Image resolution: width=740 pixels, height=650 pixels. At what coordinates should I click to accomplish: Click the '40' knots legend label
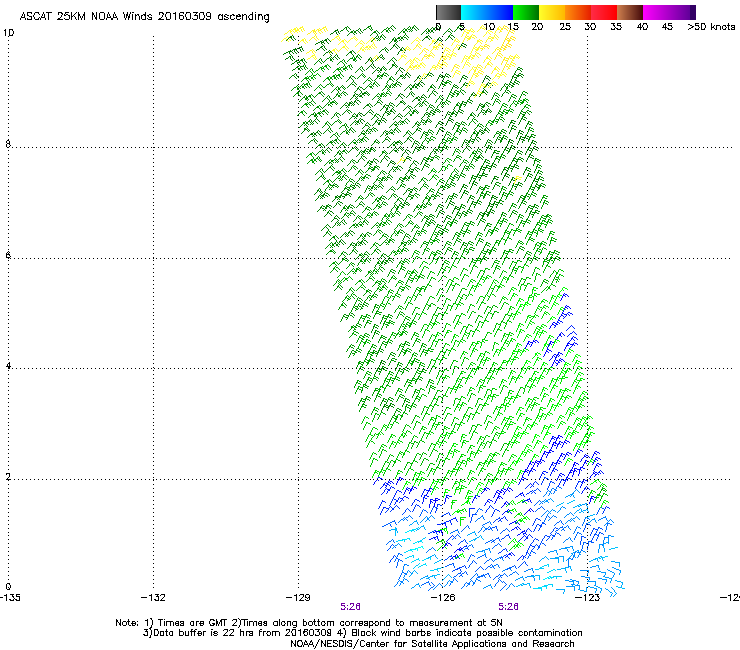point(642,27)
